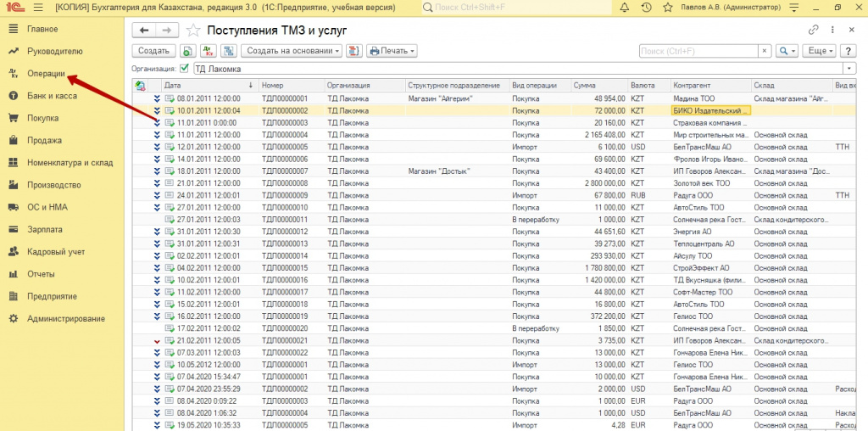
Task: Select row with number ТДЛ00000001 dated 08.01.2011
Action: click(x=495, y=98)
